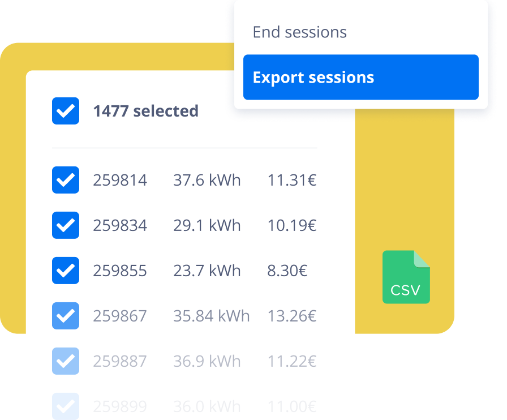Click session ID 259887
Screen dimensions: 507x420
click(120, 362)
